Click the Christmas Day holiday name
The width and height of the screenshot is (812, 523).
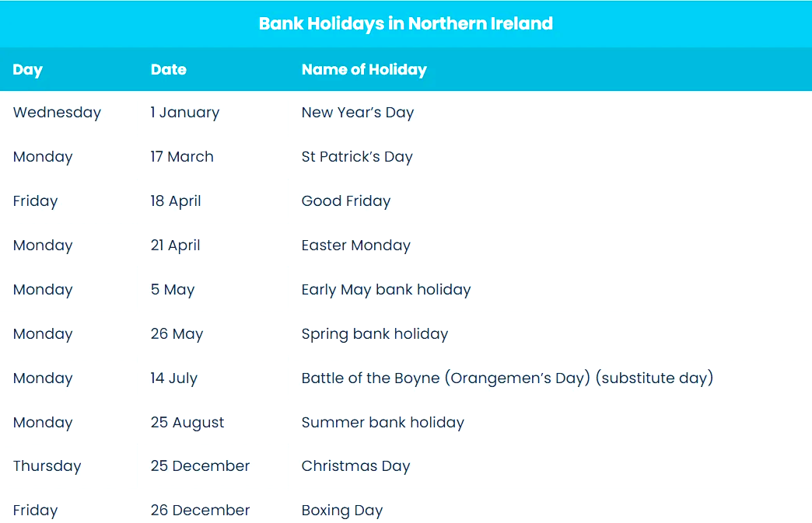tap(355, 465)
